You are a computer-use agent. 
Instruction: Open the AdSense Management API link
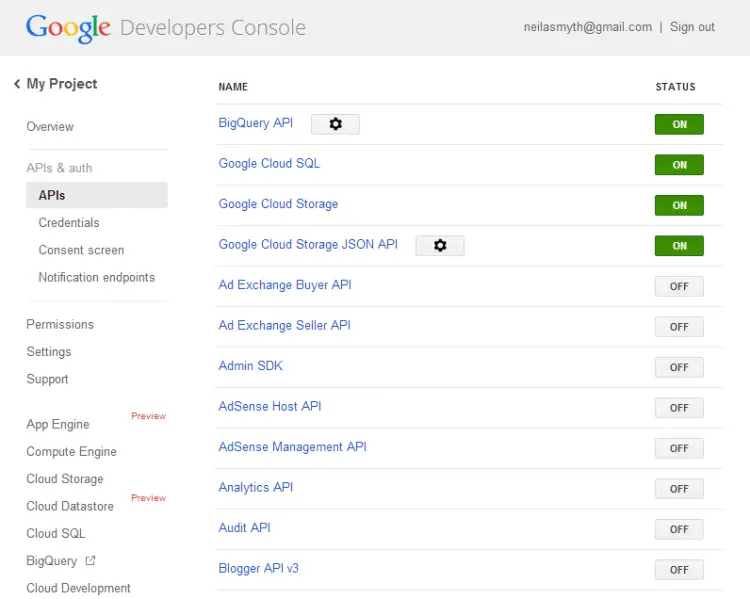click(292, 447)
